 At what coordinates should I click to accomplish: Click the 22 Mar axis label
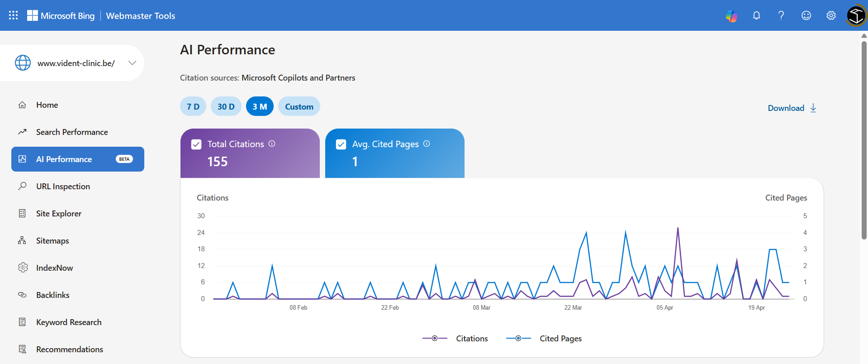[x=573, y=307]
